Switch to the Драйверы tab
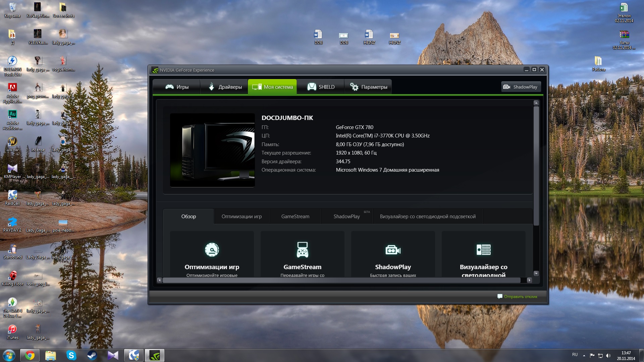 (224, 87)
